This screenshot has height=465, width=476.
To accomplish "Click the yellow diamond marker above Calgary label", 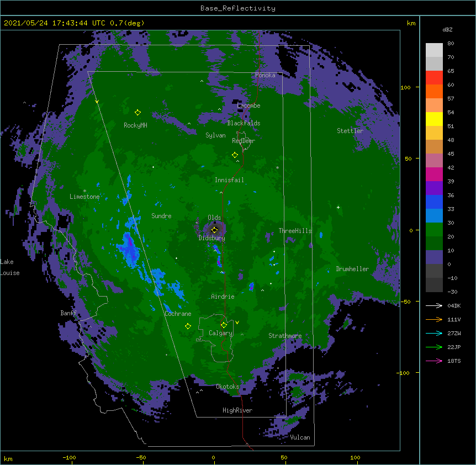I will (x=224, y=325).
